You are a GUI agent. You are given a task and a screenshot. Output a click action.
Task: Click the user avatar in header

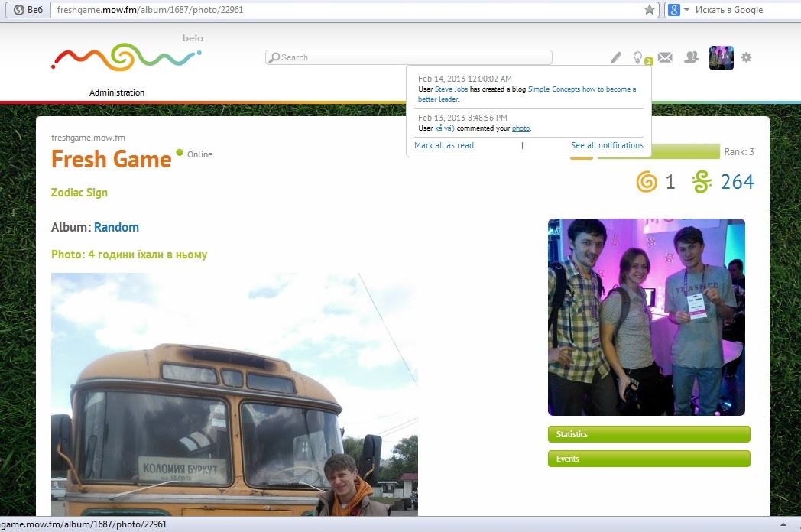click(722, 58)
